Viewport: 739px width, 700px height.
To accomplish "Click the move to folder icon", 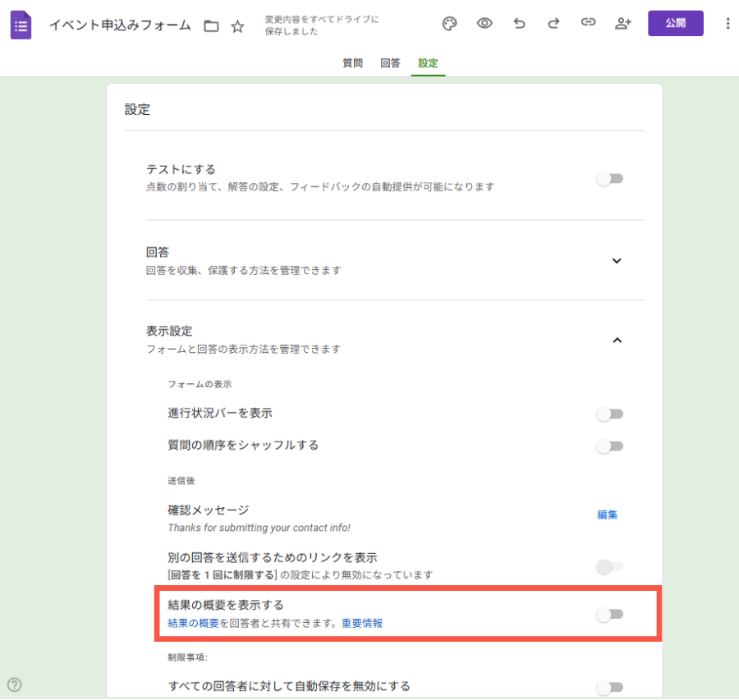I will (211, 26).
